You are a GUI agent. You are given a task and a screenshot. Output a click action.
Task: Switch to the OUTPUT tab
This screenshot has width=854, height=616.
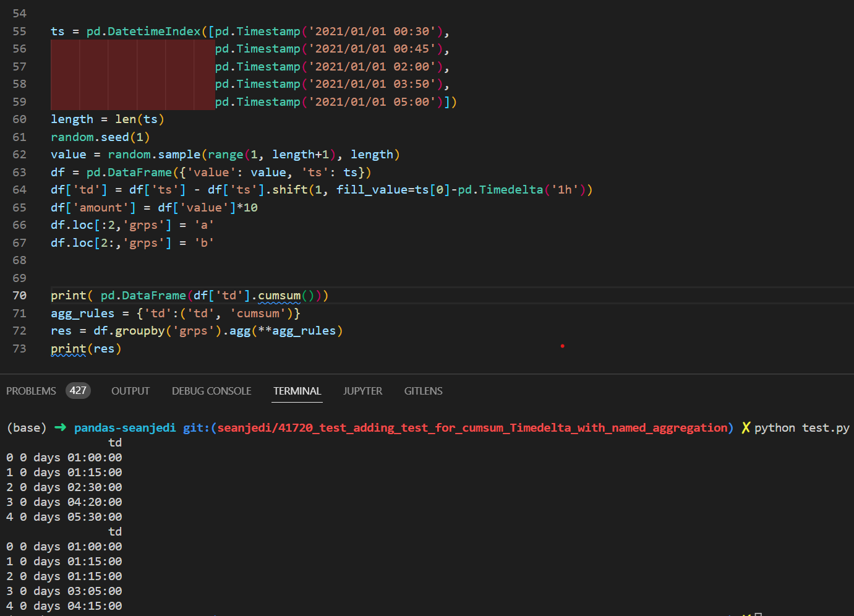pos(130,391)
